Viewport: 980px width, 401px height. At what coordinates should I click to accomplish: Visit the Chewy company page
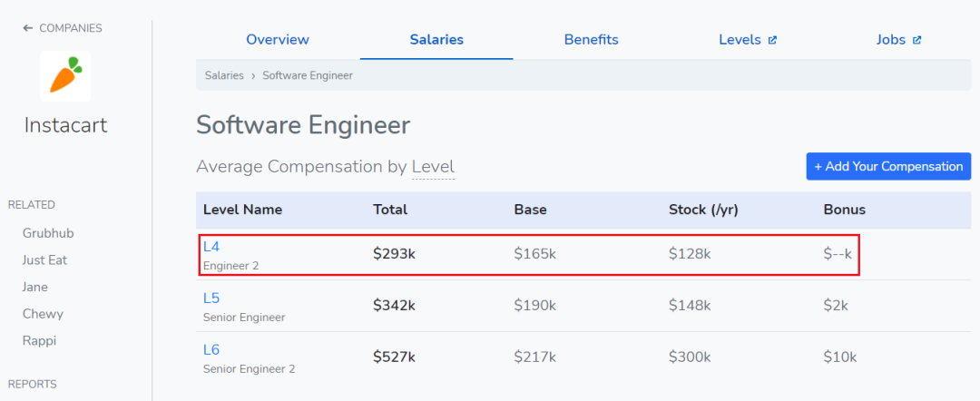click(41, 314)
